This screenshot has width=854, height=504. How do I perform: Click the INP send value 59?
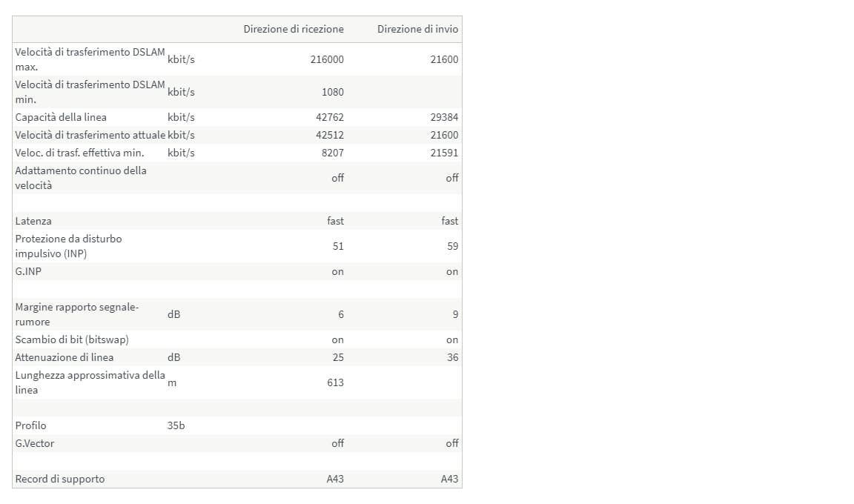point(453,246)
